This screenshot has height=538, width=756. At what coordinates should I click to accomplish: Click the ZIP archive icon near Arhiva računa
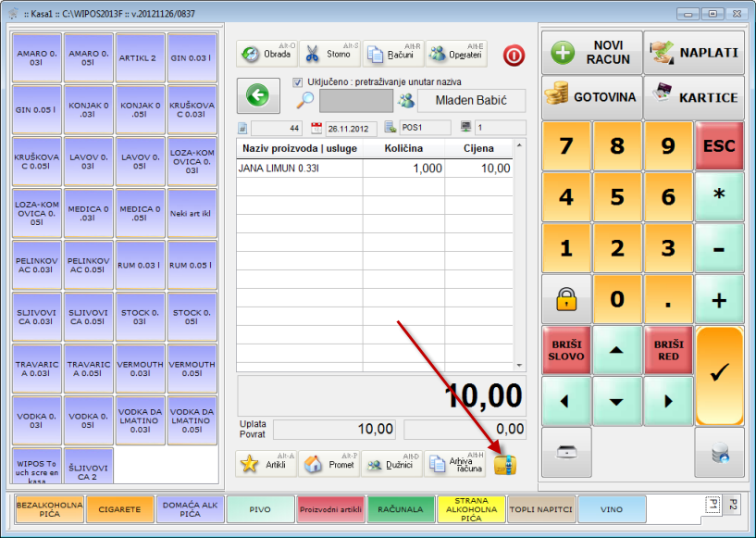[x=505, y=465]
